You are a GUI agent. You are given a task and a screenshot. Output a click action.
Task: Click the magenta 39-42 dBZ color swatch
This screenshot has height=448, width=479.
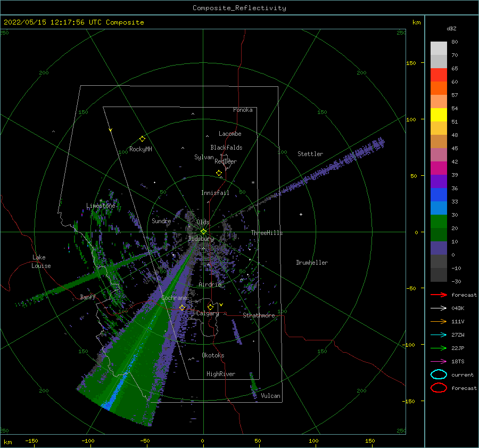[439, 168]
